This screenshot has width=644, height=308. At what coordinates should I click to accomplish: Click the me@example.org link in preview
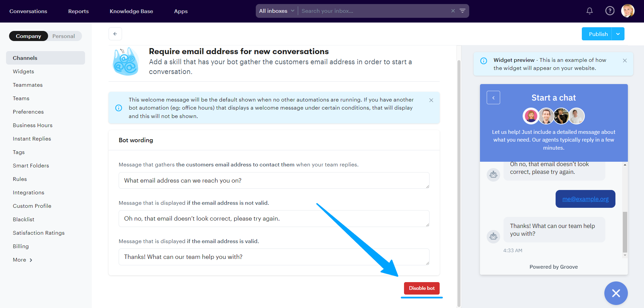pyautogui.click(x=585, y=199)
